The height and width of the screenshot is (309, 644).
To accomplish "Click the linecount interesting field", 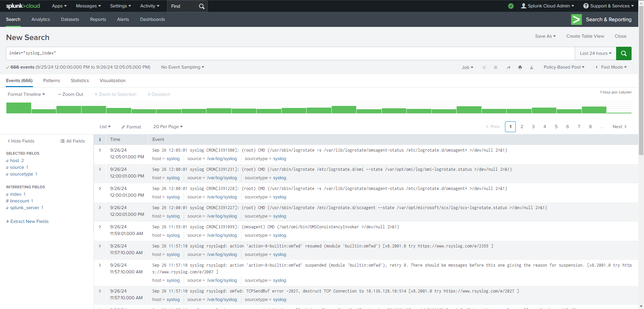I will (x=19, y=201).
